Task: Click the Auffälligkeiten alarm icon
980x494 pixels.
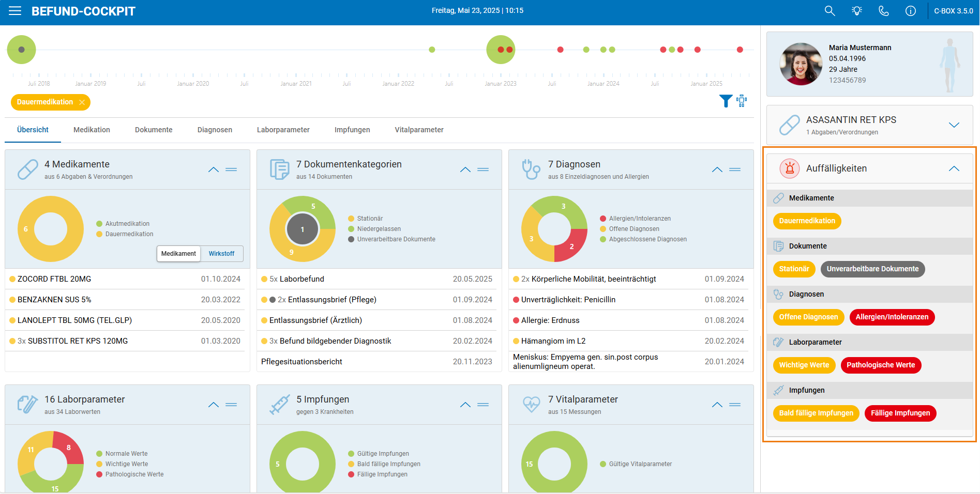Action: pyautogui.click(x=790, y=168)
